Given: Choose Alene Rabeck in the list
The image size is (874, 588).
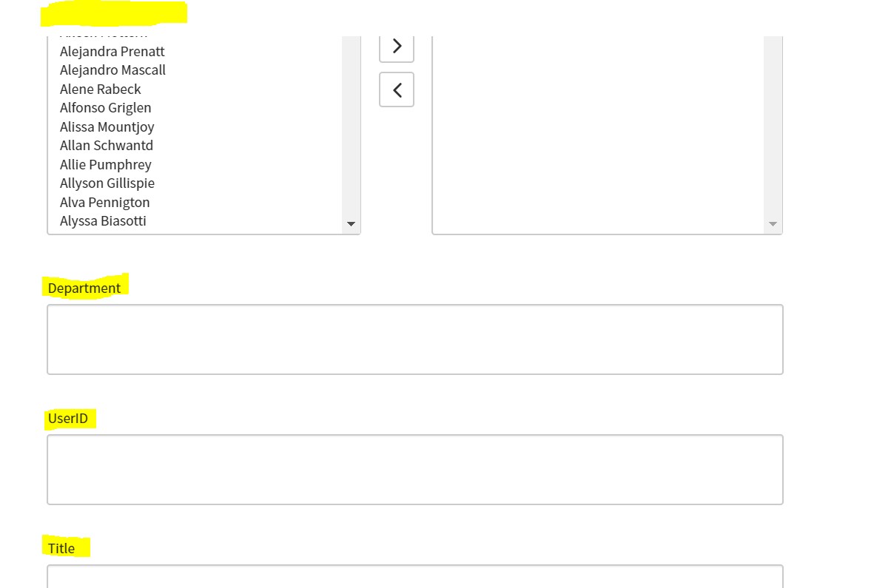Looking at the screenshot, I should [x=101, y=89].
